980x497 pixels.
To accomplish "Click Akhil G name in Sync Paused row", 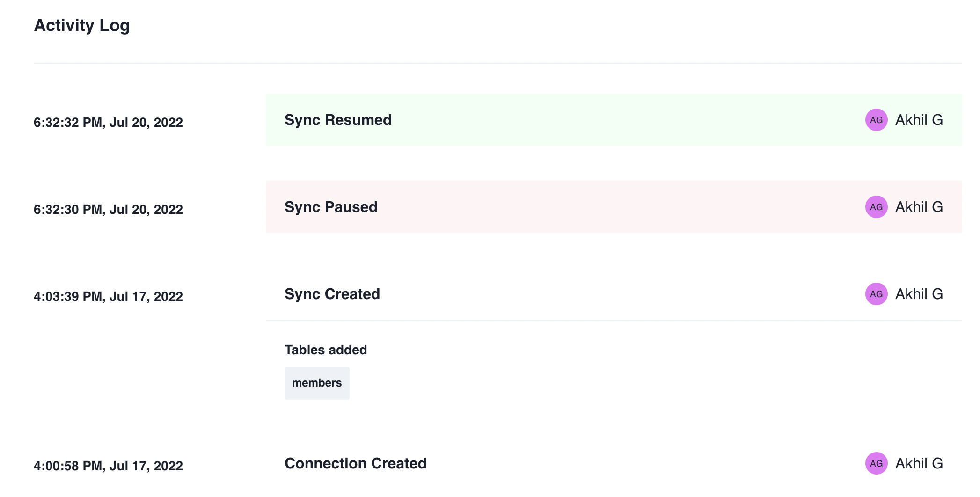I will (919, 207).
